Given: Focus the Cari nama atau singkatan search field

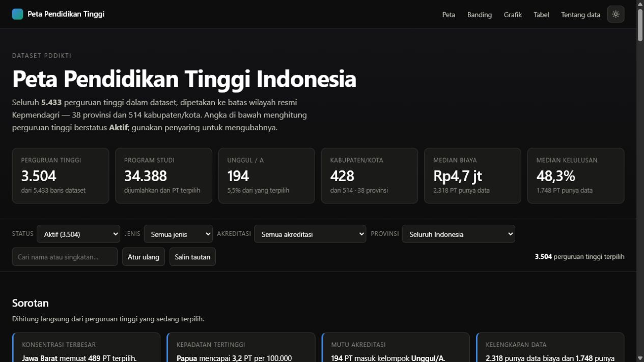Looking at the screenshot, I should click(65, 257).
